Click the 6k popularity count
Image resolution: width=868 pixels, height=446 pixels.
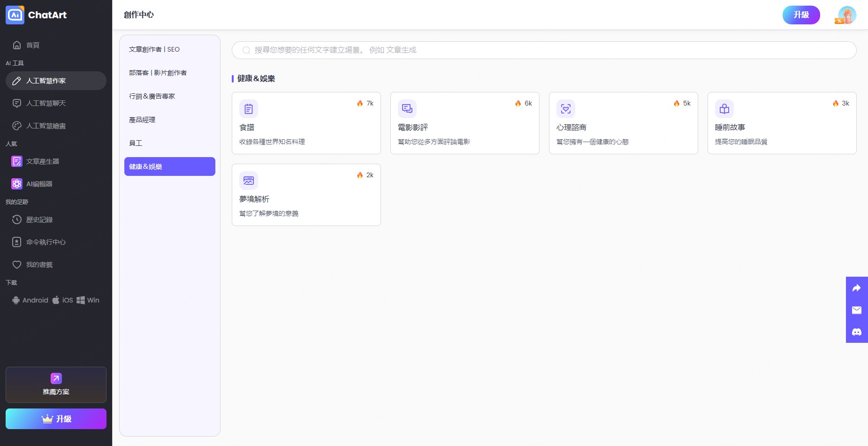click(x=528, y=103)
